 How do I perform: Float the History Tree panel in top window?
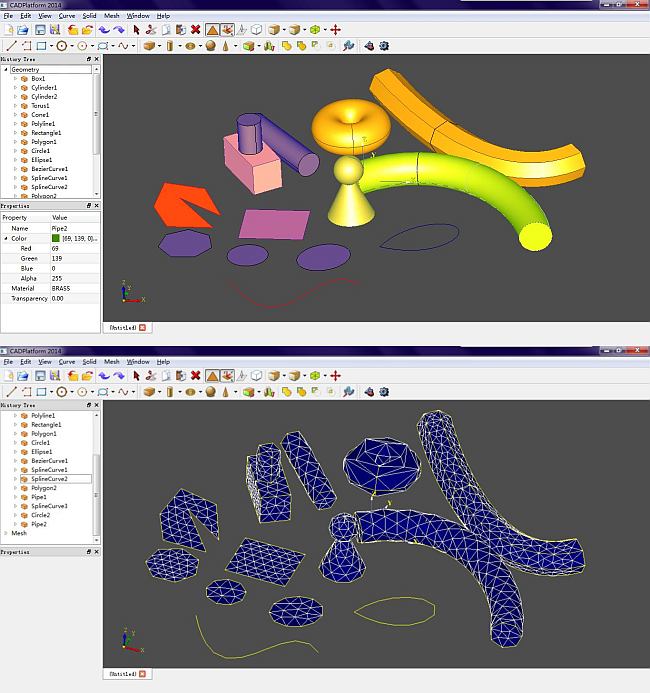89,59
